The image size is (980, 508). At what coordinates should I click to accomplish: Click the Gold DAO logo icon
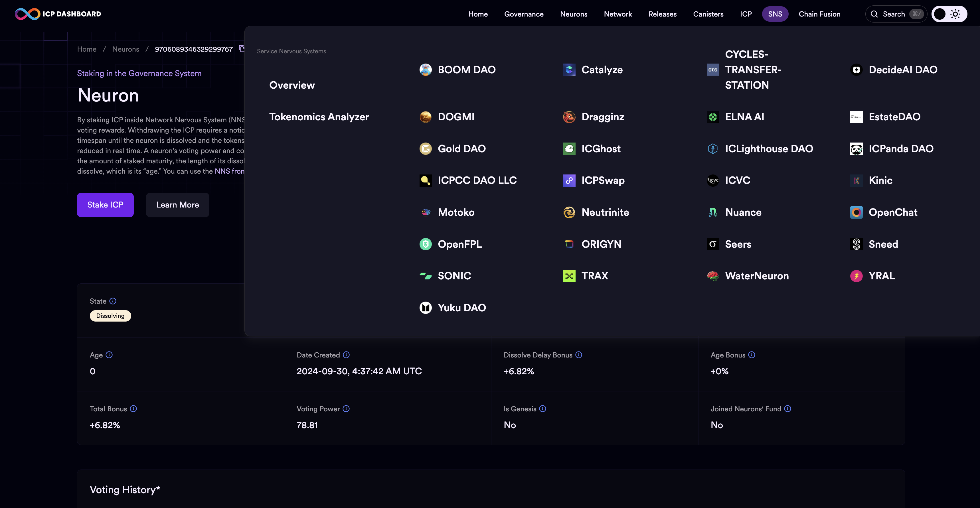425,149
